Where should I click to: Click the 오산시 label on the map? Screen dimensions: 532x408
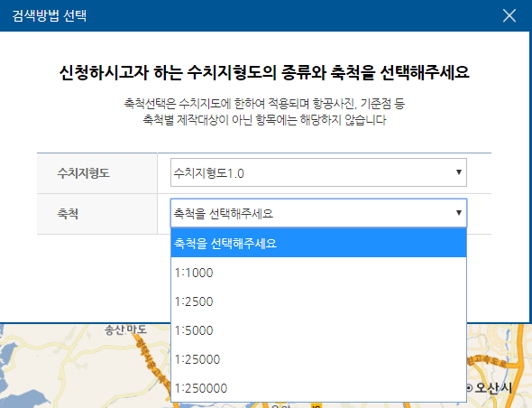[493, 387]
